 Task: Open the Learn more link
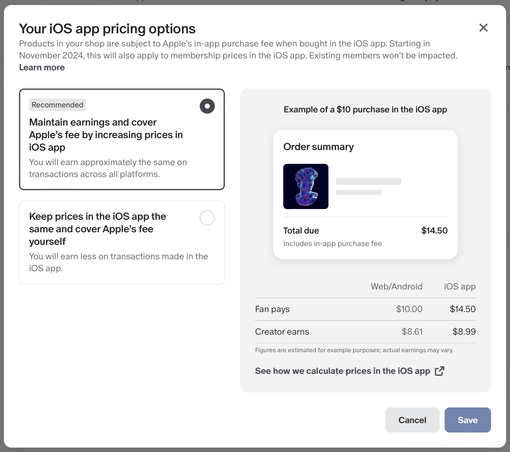pos(42,67)
